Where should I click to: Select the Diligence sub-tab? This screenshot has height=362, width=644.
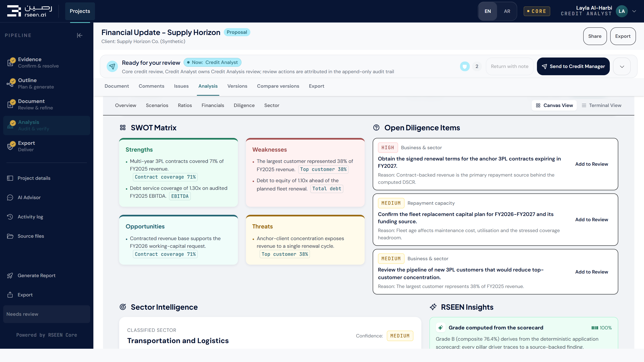coord(244,105)
